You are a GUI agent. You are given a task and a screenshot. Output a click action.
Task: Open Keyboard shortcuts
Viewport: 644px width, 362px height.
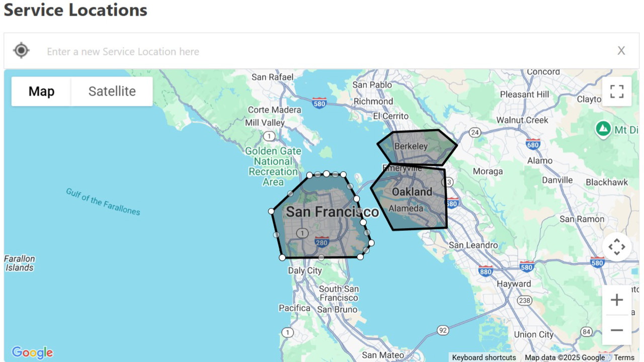tap(484, 357)
